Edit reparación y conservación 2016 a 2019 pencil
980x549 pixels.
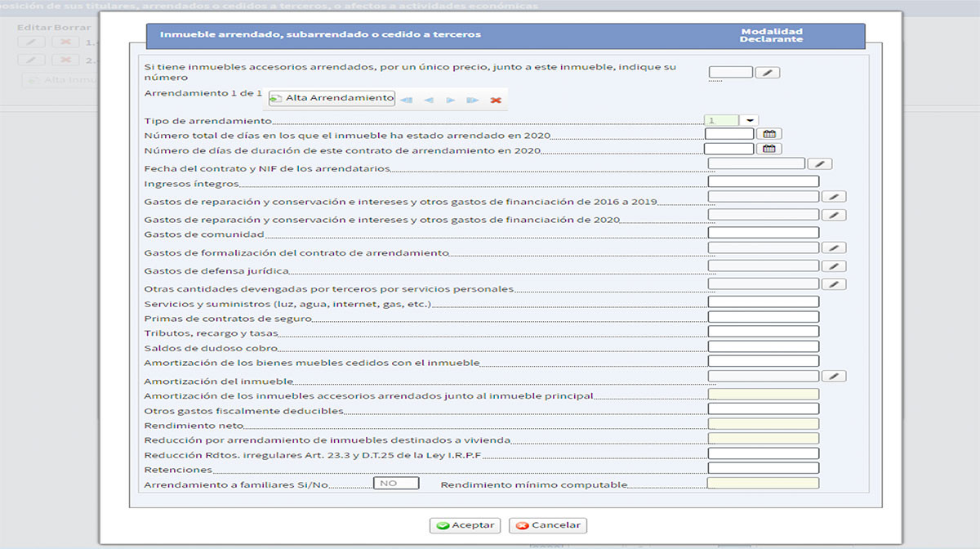click(833, 197)
